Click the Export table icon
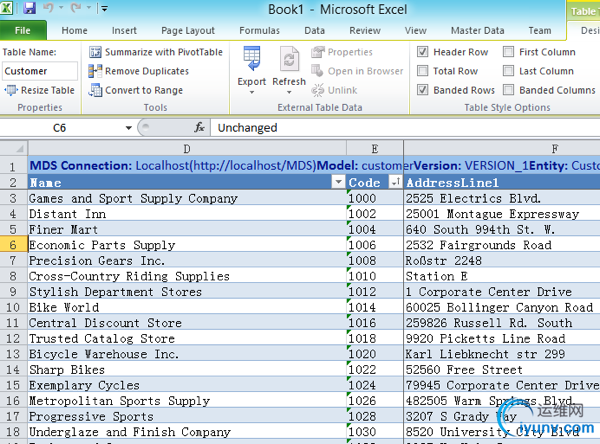 [252, 60]
